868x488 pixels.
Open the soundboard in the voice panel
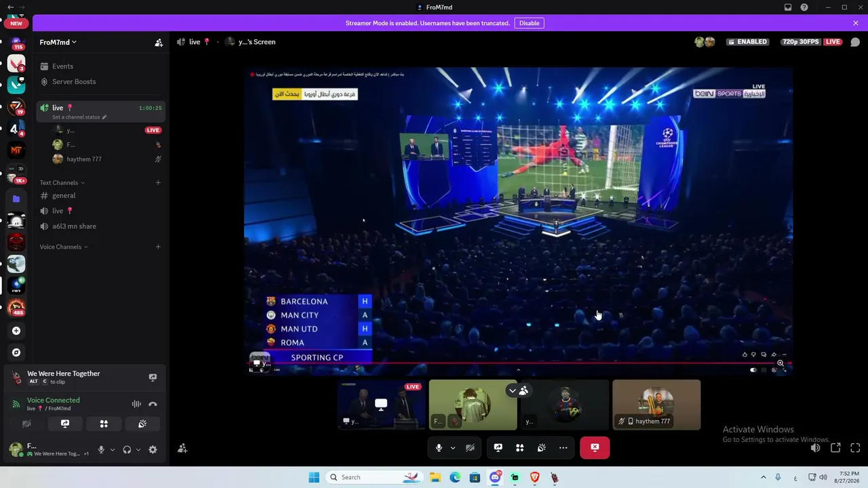tap(142, 424)
